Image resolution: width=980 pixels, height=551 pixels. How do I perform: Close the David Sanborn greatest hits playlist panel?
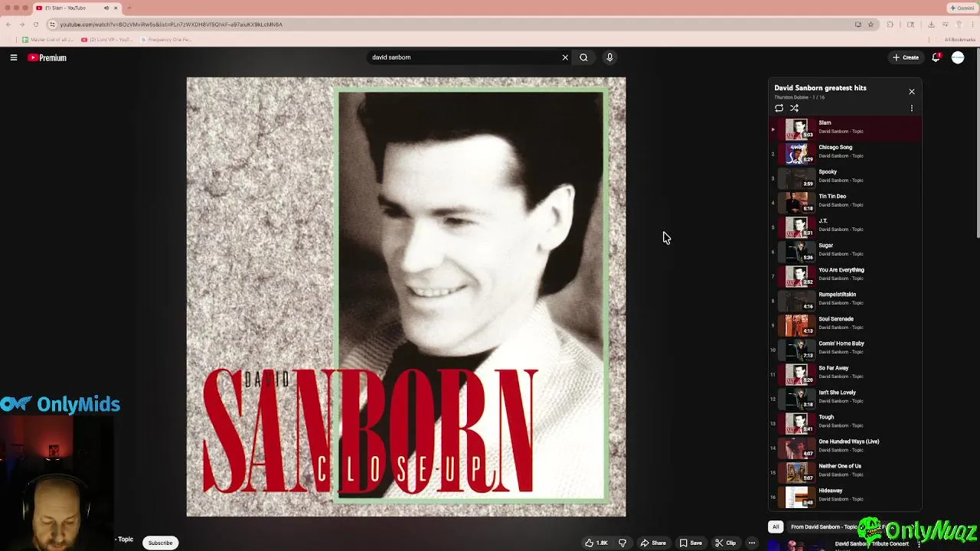(911, 92)
